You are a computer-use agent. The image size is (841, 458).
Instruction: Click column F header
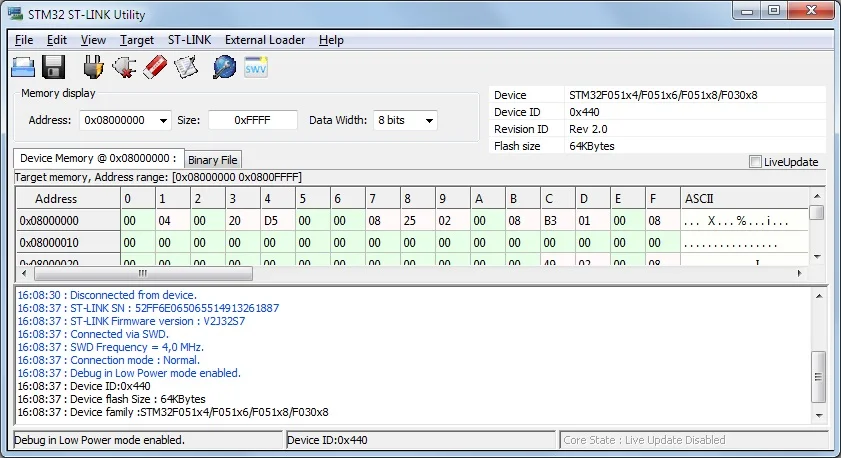(662, 198)
